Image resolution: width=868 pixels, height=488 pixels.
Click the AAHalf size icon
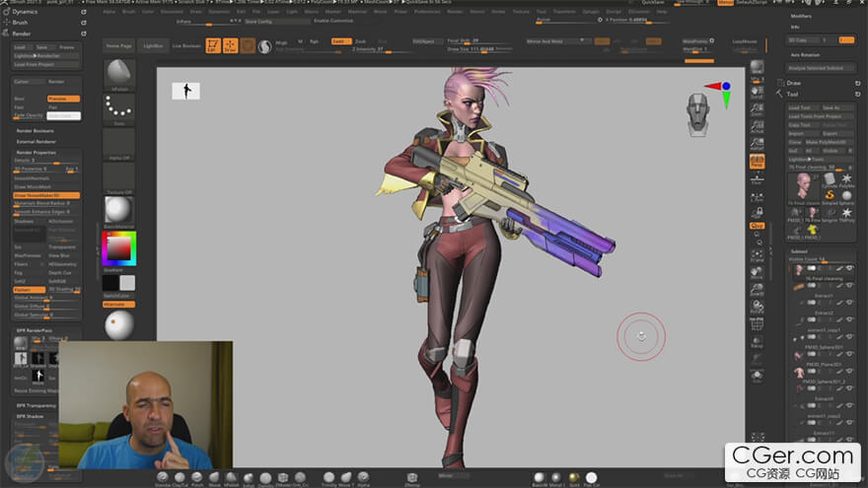click(757, 144)
